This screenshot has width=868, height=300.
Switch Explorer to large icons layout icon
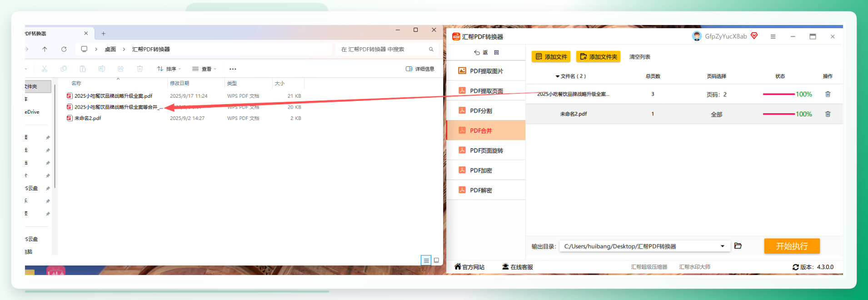pyautogui.click(x=436, y=260)
